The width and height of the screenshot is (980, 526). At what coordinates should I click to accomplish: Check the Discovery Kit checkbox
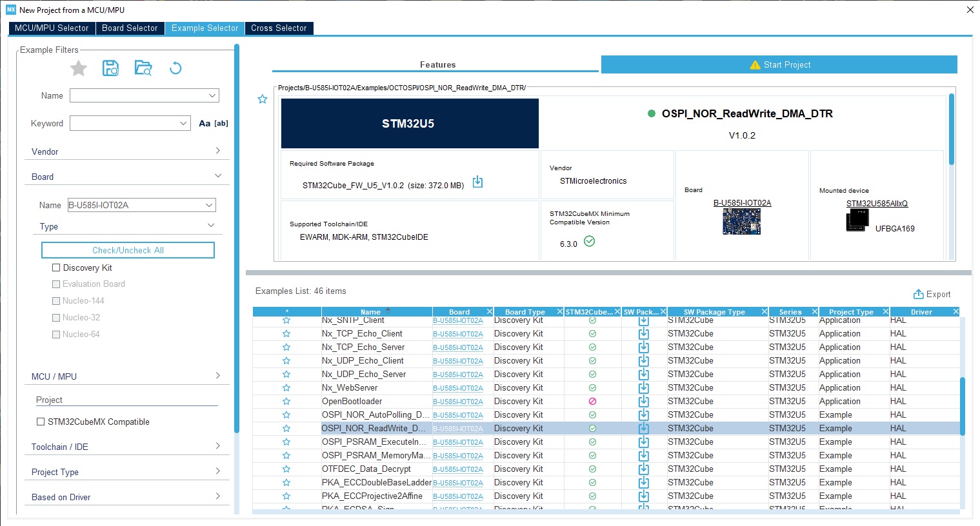pyautogui.click(x=56, y=268)
